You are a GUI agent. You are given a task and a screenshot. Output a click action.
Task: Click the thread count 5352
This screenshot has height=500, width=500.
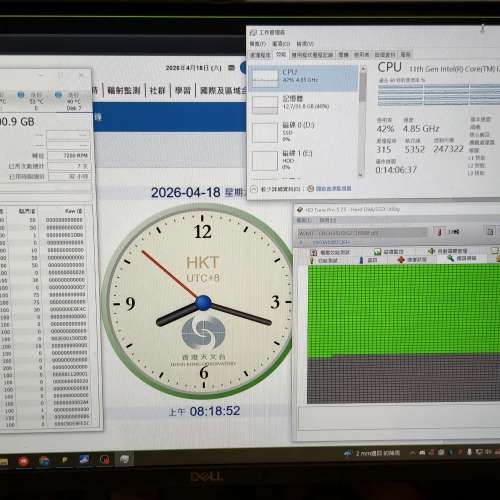[414, 149]
